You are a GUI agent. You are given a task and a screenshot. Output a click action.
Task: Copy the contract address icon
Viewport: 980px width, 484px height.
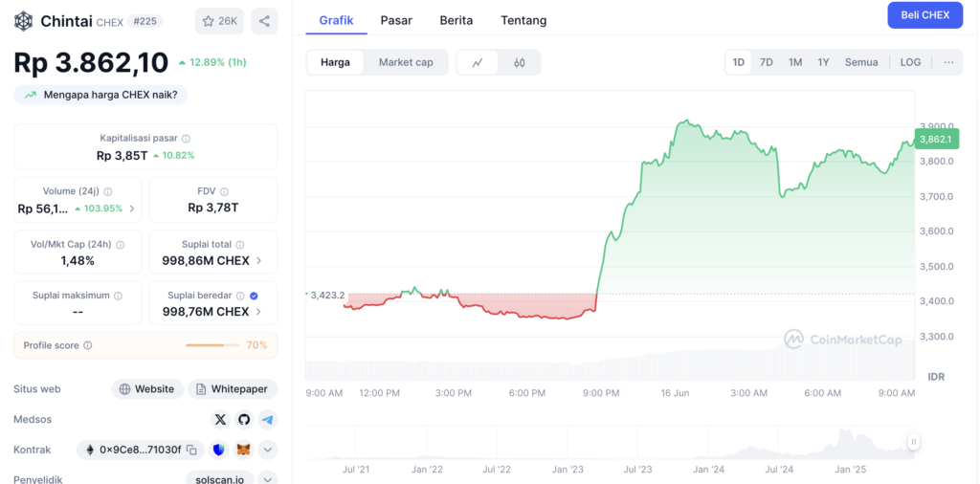pyautogui.click(x=192, y=450)
